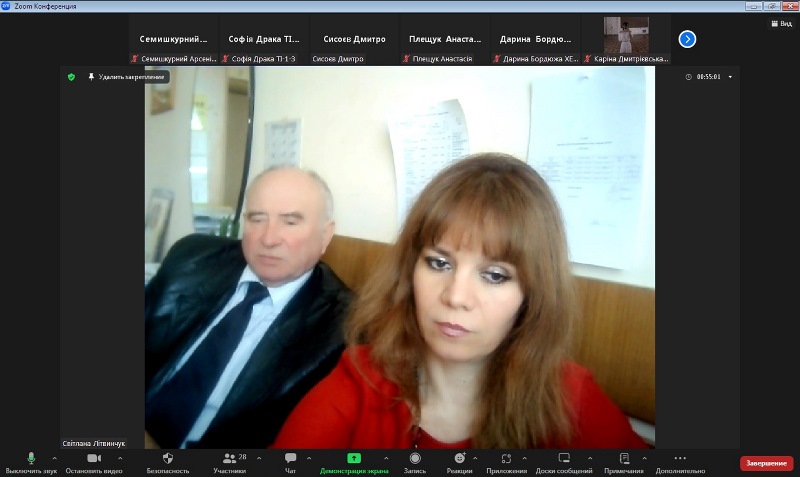The height and width of the screenshot is (477, 800).
Task: Stop the camera with Остановить видео
Action: coord(94,463)
